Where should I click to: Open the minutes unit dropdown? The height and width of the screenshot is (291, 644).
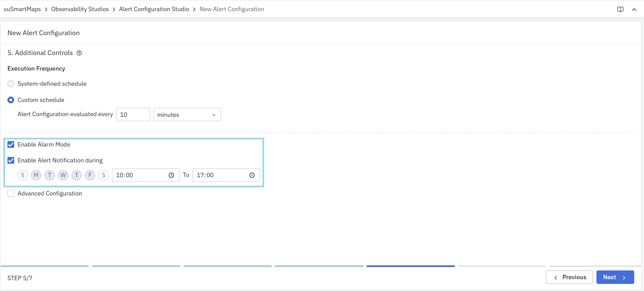tap(187, 115)
